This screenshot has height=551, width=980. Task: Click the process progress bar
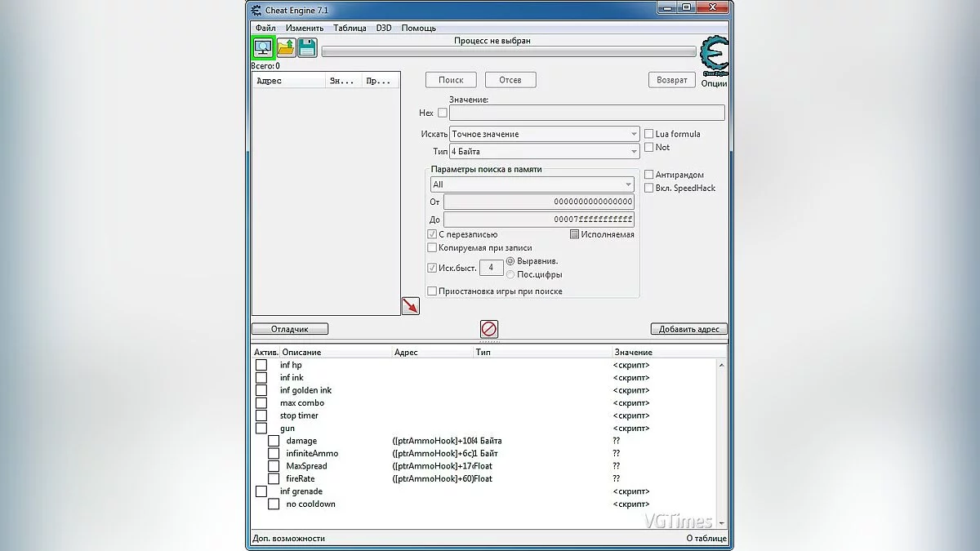pyautogui.click(x=508, y=51)
